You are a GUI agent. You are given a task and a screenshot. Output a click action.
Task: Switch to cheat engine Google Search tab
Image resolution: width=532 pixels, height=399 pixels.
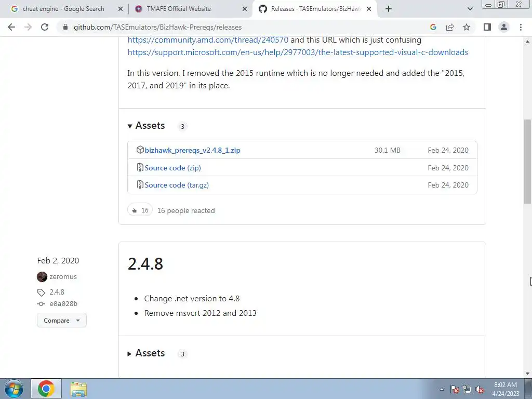click(x=63, y=9)
